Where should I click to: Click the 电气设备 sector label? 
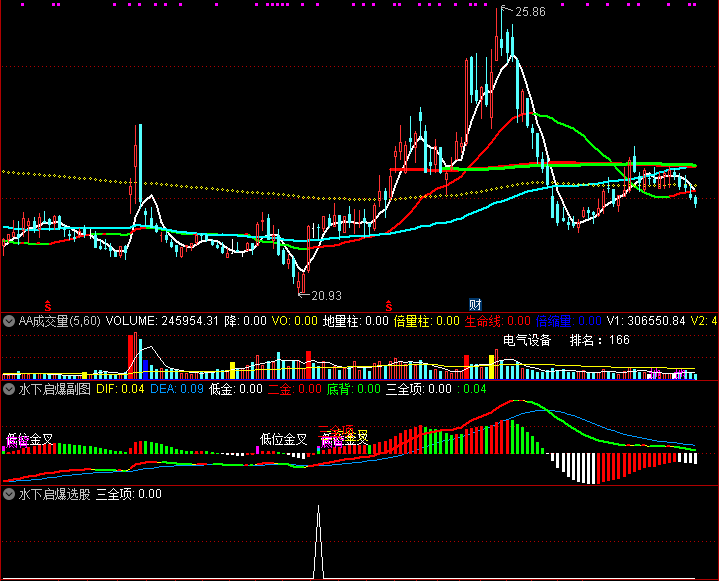pos(527,340)
